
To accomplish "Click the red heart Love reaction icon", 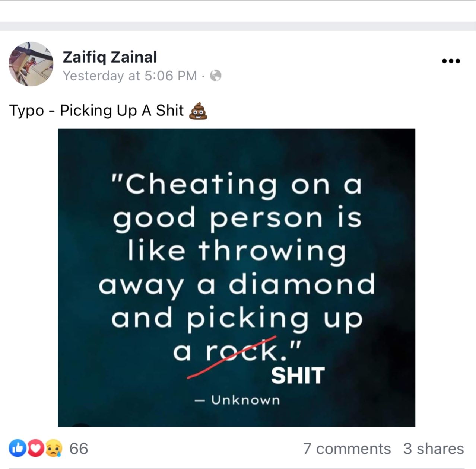I will click(x=36, y=449).
